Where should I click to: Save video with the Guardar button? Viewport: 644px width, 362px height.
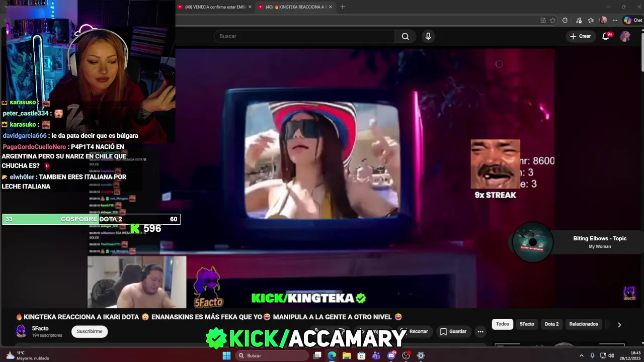(x=453, y=331)
